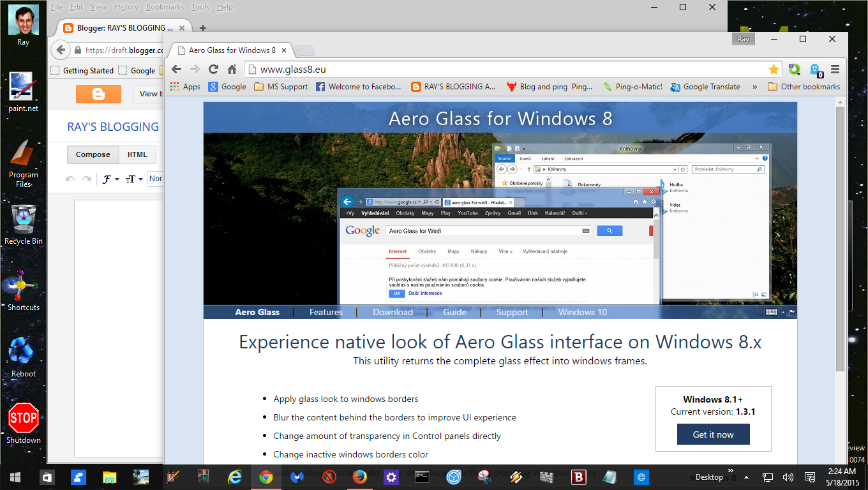The image size is (868, 490).
Task: Open the History menu in Firefox
Action: pos(126,7)
